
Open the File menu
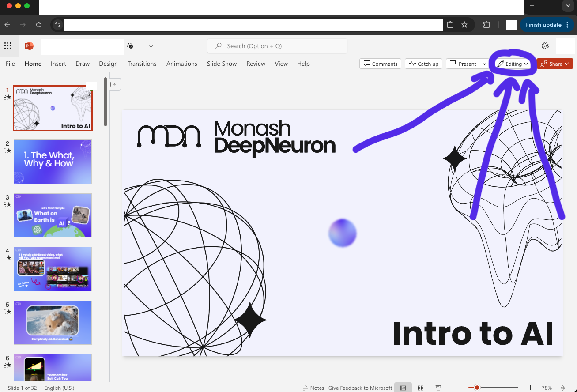(x=10, y=64)
